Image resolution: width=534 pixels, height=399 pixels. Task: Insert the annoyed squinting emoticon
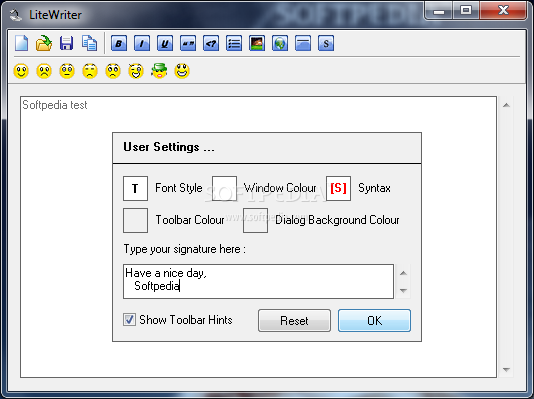[x=90, y=71]
